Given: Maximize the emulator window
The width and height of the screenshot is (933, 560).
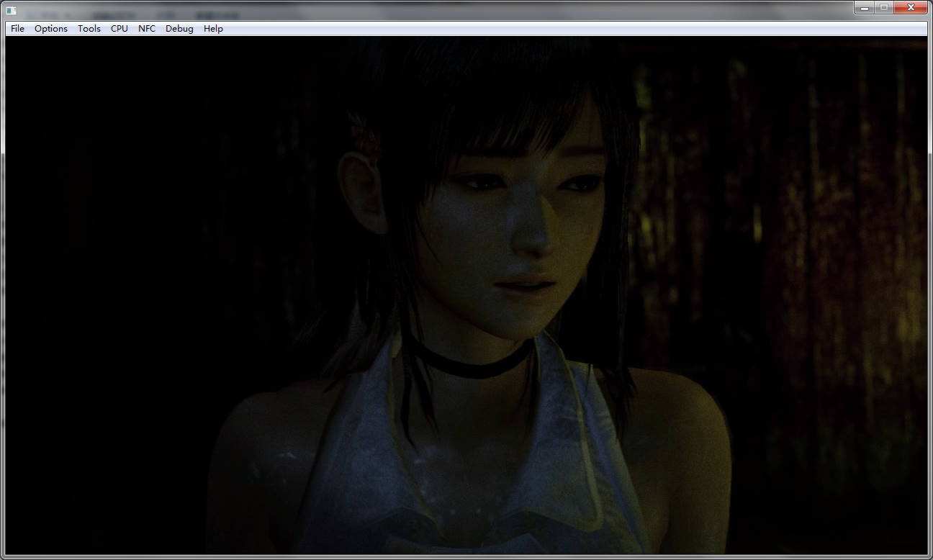Looking at the screenshot, I should click(x=883, y=7).
